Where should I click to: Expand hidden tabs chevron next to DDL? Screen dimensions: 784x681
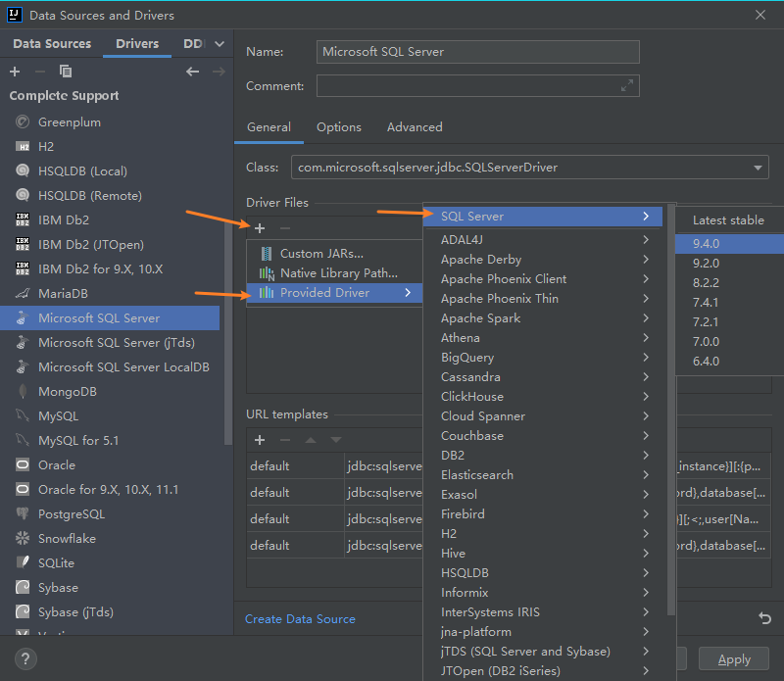coord(220,44)
